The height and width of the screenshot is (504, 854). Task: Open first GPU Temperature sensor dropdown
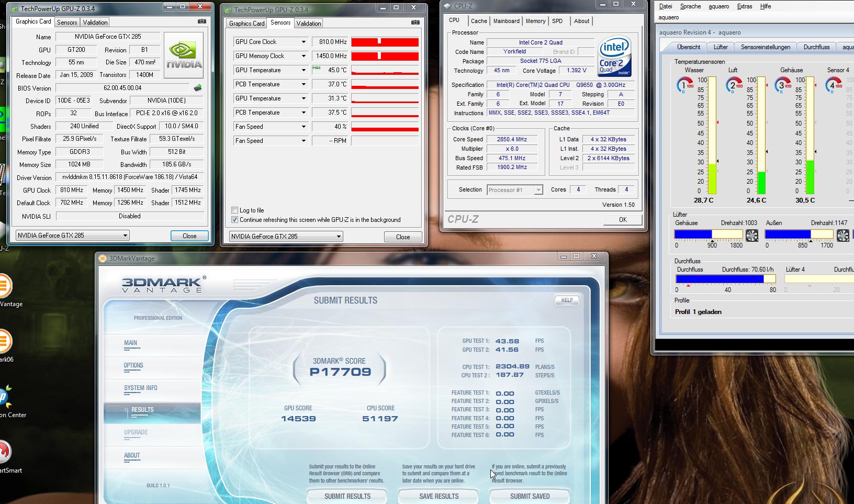(x=304, y=70)
